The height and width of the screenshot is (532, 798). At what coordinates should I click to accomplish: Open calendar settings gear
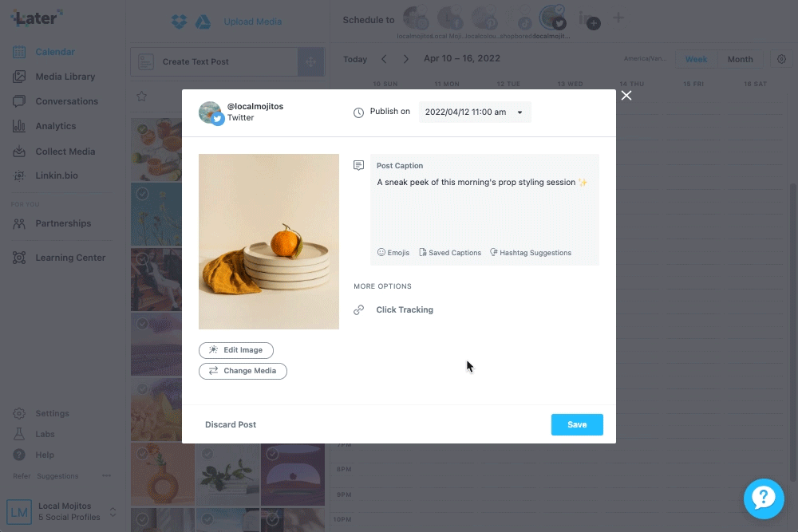pyautogui.click(x=782, y=59)
